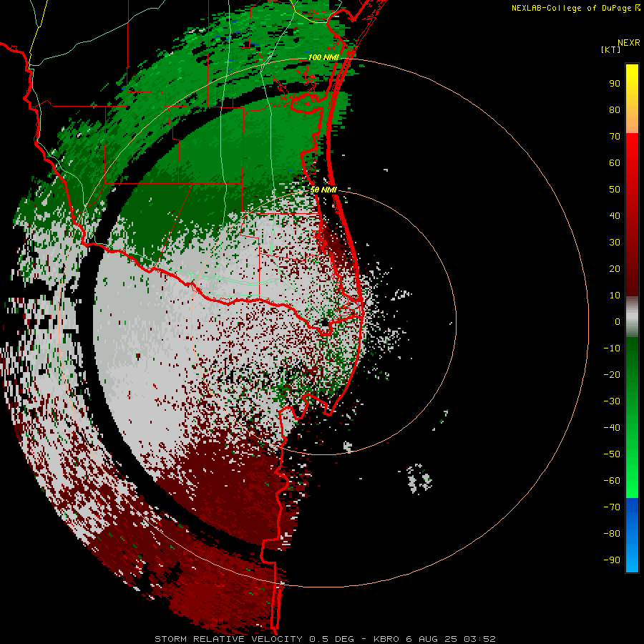Click the bright green segment of the color bar
Image resolution: width=644 pixels, height=644 pixels.
click(x=632, y=468)
